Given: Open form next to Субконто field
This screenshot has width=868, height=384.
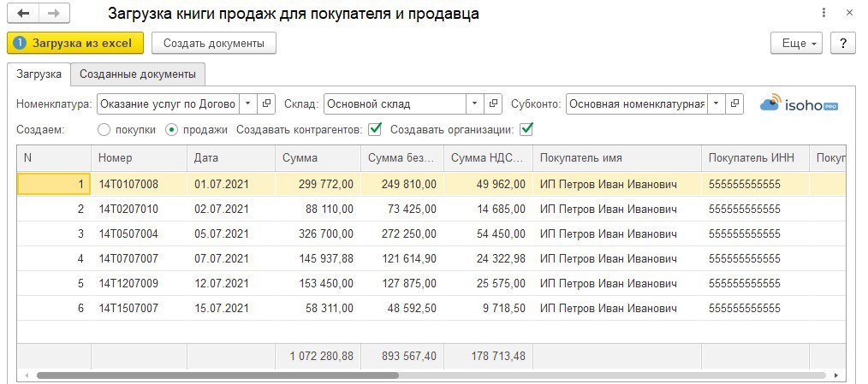Looking at the screenshot, I should click(734, 104).
